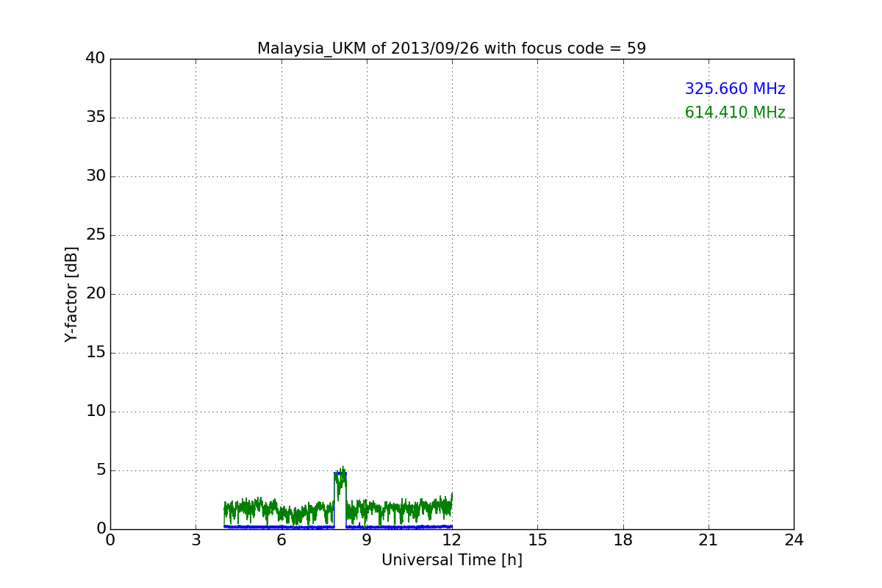Click the y-axis tick label 40
Image resolution: width=882 pixels, height=588 pixels.
96,59
